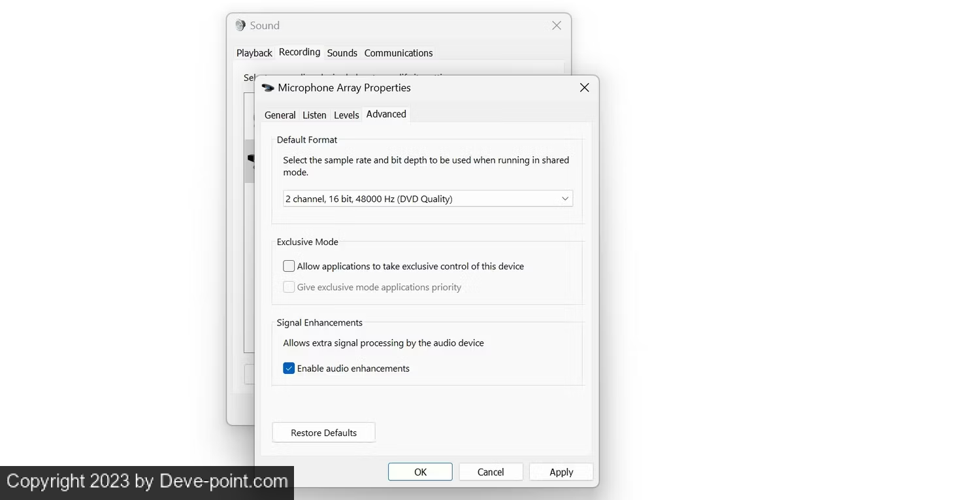The height and width of the screenshot is (500, 980).
Task: Open the General tab in Microphone Array Properties
Action: [280, 115]
